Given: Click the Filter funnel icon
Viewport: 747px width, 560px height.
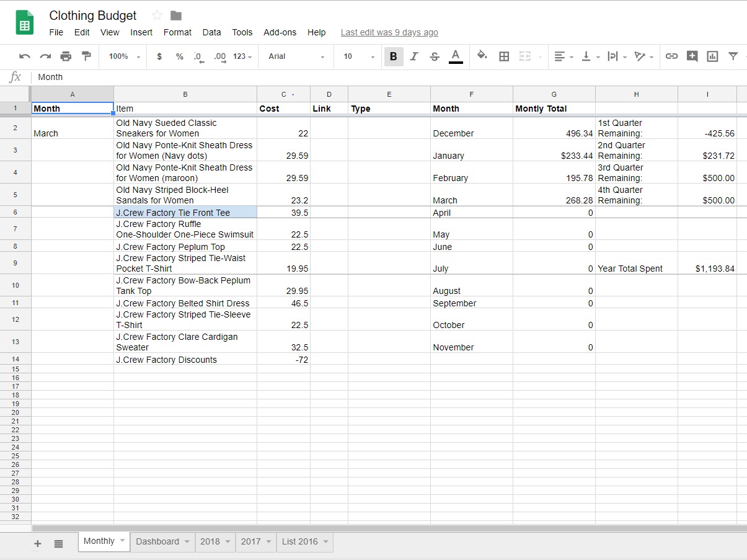Looking at the screenshot, I should [x=733, y=56].
